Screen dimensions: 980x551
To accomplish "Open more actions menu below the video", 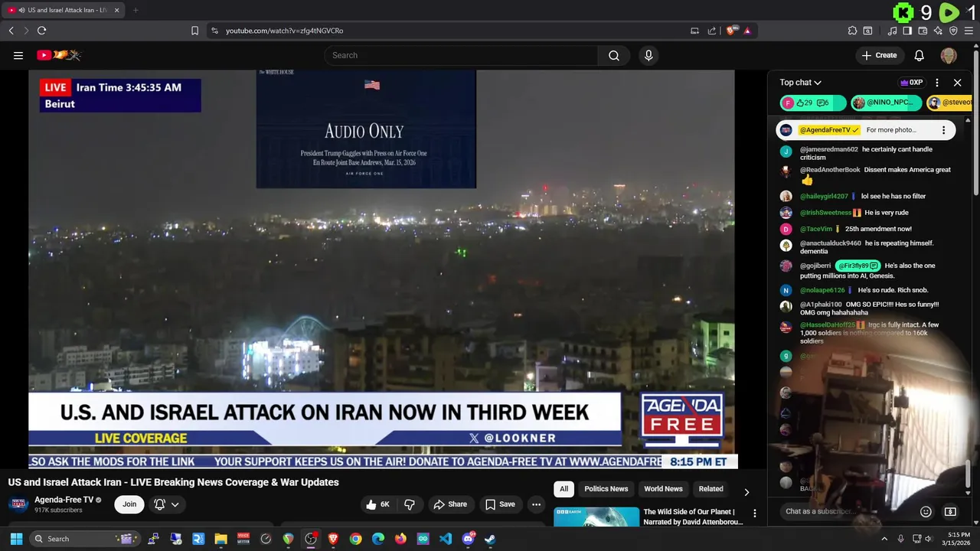I will tap(536, 504).
